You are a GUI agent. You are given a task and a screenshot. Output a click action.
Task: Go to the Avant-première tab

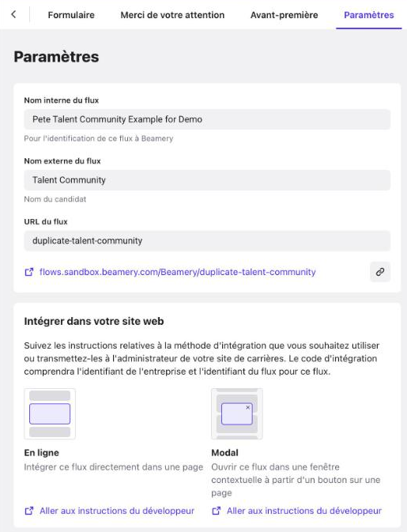[x=285, y=15]
